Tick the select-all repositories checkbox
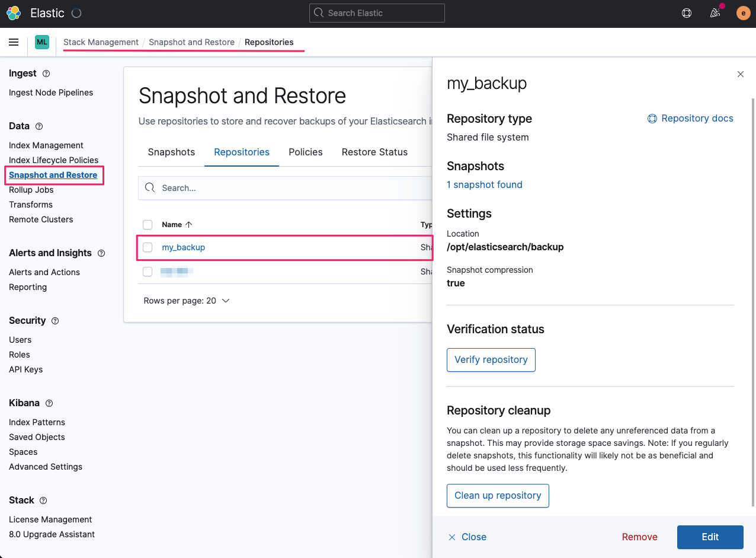756x558 pixels. coord(148,225)
